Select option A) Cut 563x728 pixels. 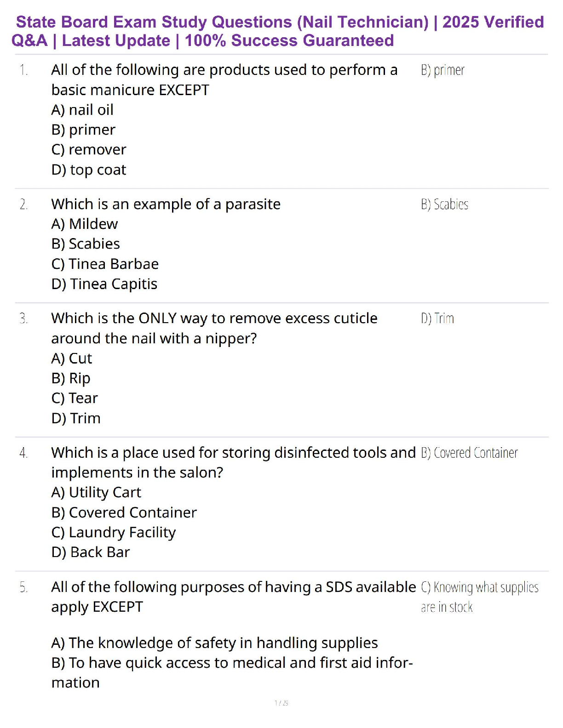point(72,358)
